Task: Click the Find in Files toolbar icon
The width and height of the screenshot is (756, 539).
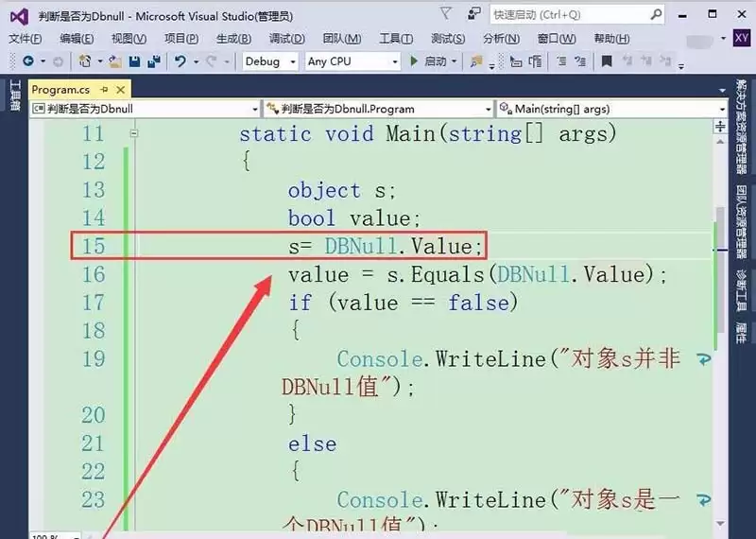Action: 476,61
